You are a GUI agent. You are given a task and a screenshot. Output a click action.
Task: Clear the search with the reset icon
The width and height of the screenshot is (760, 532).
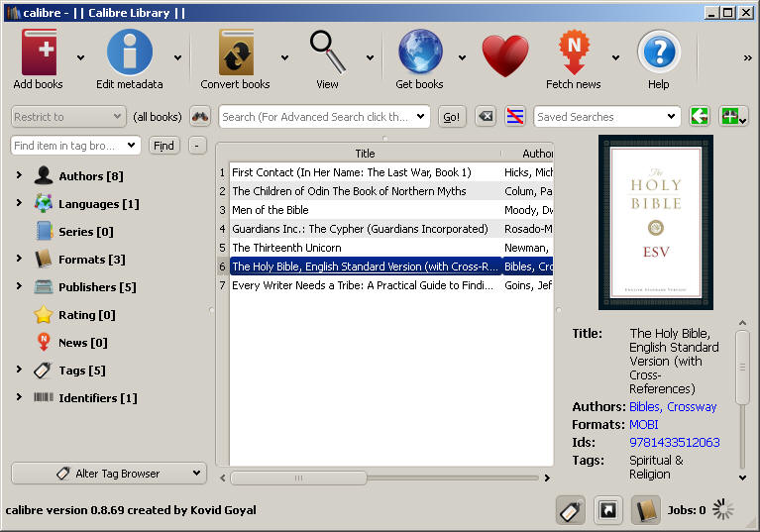(486, 117)
